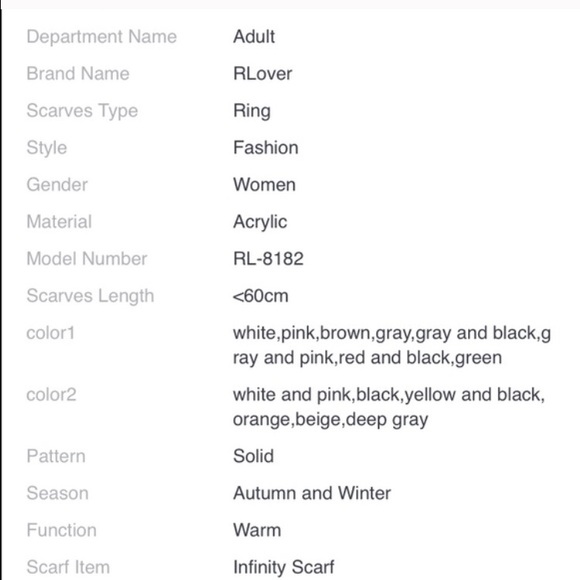The image size is (580, 580).
Task: Click the Fashion style value
Action: 266,148
